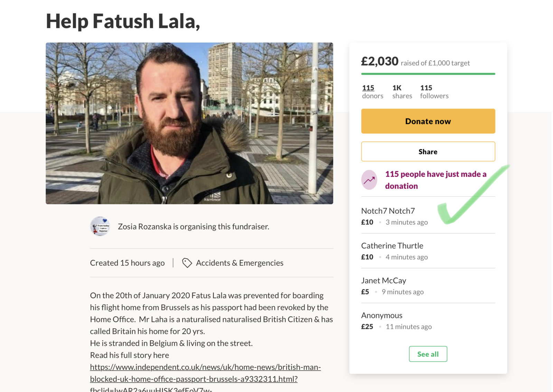Click the fundraiser's main photo
Screen dimensions: 553x392
tap(189, 123)
